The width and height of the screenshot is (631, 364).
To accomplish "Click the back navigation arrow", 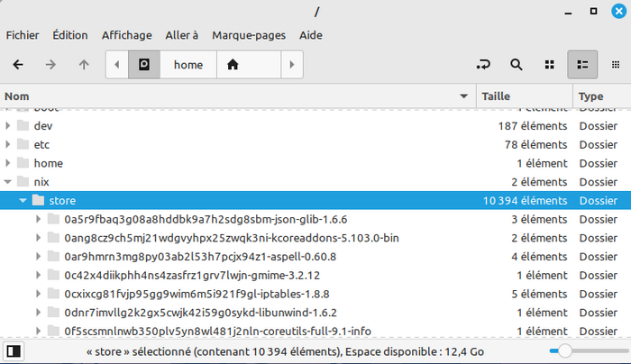I will click(18, 65).
